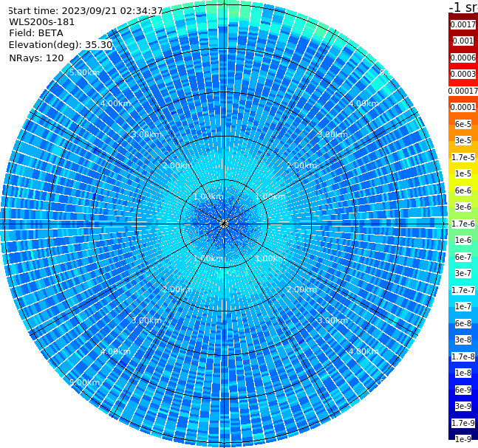Select the 6e-6 colorbar value
The width and height of the screenshot is (478, 448).
(x=463, y=190)
